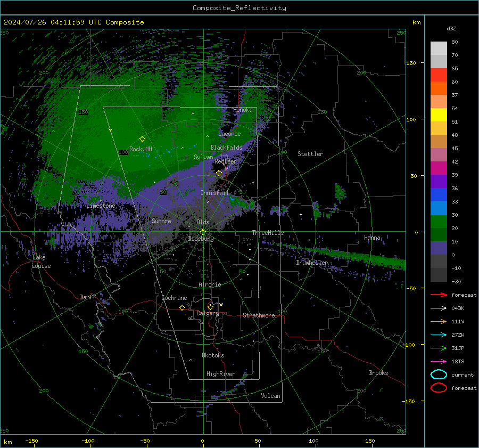This screenshot has height=448, width=479.
Task: Select the white 04DK arrow in legend
Action: pyautogui.click(x=439, y=308)
